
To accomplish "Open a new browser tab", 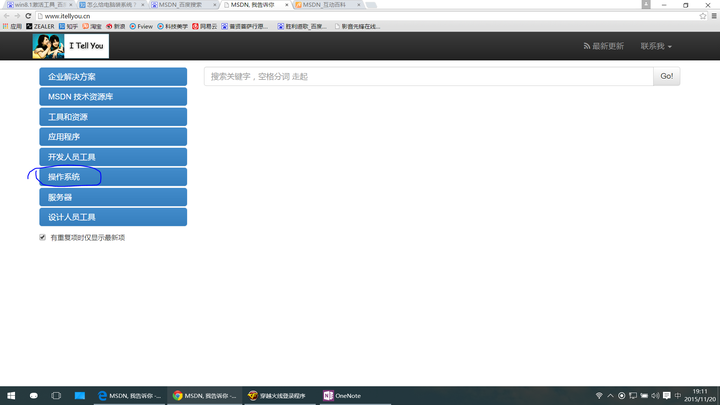I will coord(371,5).
